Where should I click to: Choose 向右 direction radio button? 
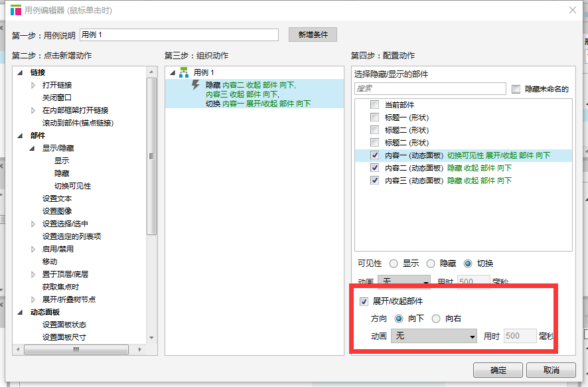pyautogui.click(x=436, y=319)
